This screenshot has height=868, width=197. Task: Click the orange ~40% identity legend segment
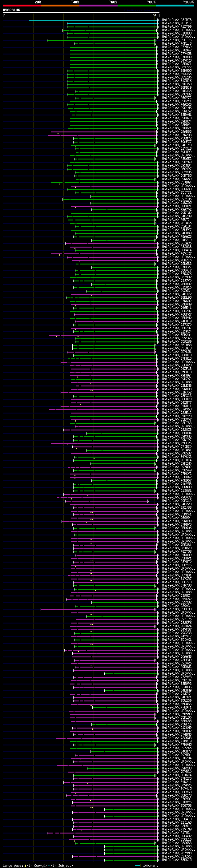point(60,6)
